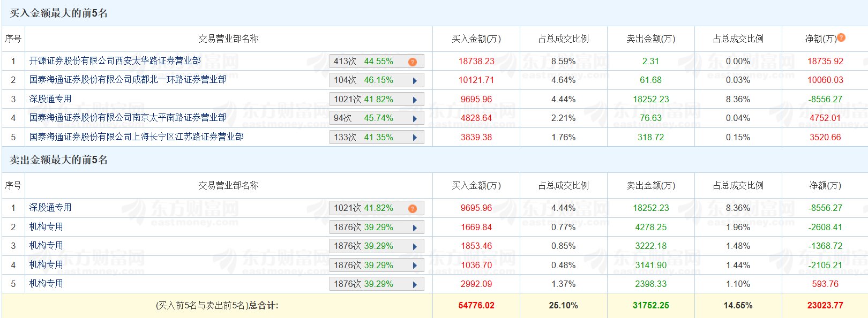Click blue arrow in 成都北一环路 row
868x318 pixels.
(415, 81)
